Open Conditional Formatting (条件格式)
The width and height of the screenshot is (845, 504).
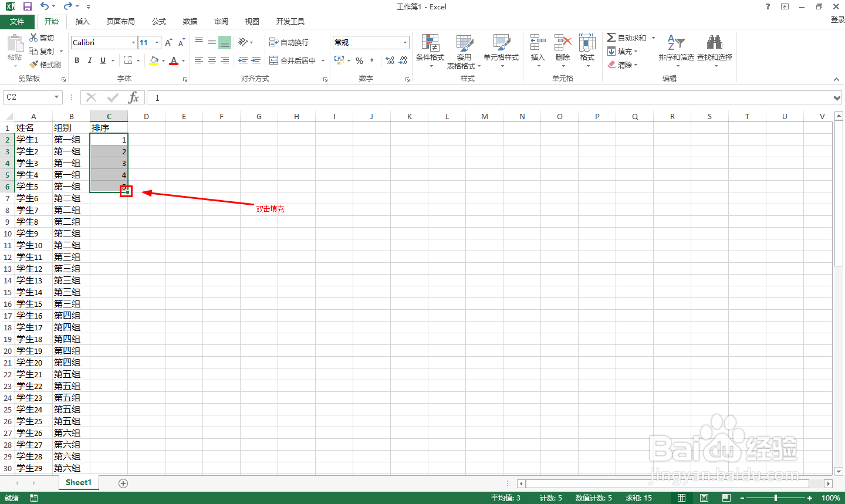[x=430, y=51]
